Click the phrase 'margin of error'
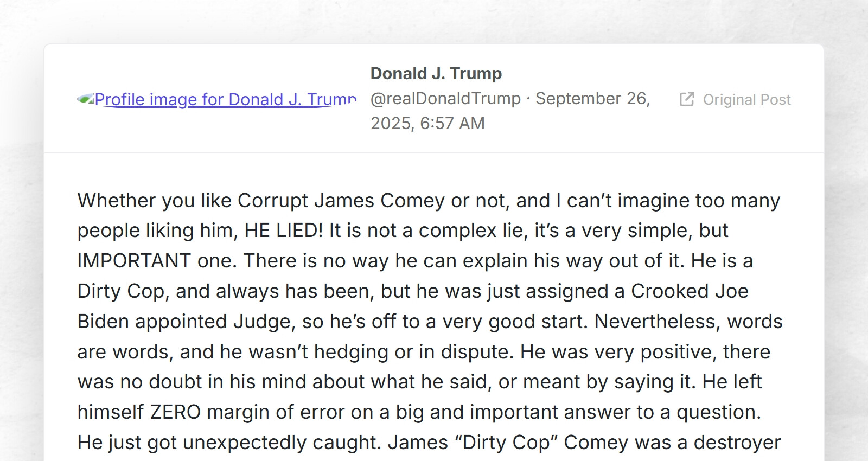This screenshot has width=868, height=461. click(x=276, y=412)
